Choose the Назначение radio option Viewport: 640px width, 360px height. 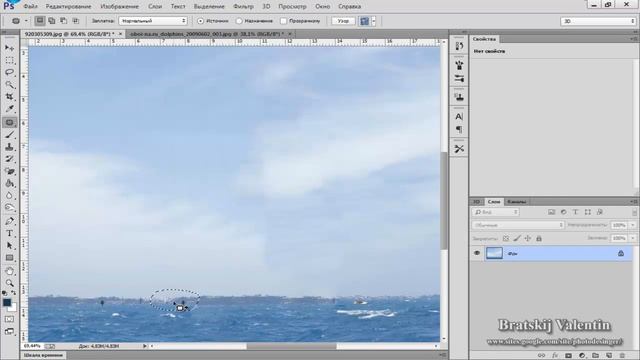coord(239,21)
